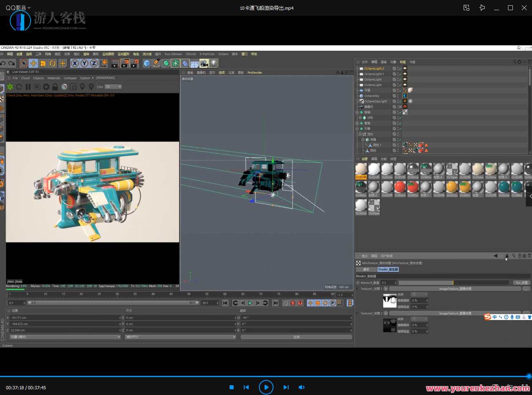Select the Move tool in the top toolbar
532x395 pixels.
[33, 64]
